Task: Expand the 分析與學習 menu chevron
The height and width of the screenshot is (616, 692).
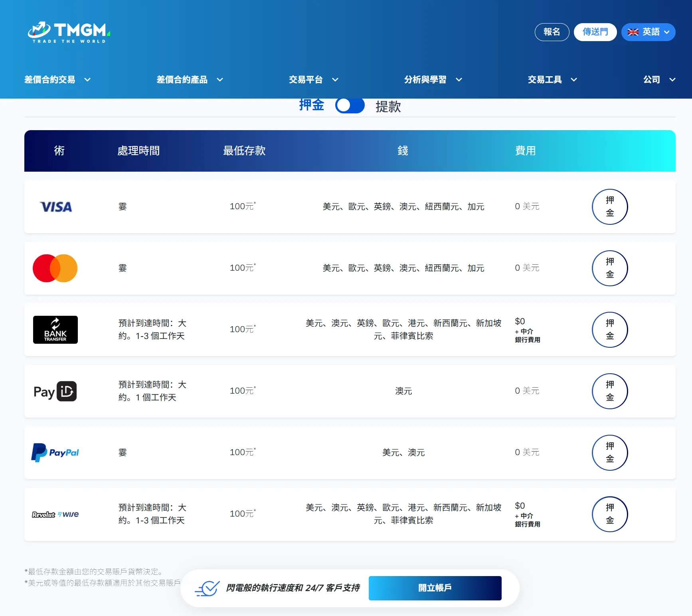Action: pos(459,80)
